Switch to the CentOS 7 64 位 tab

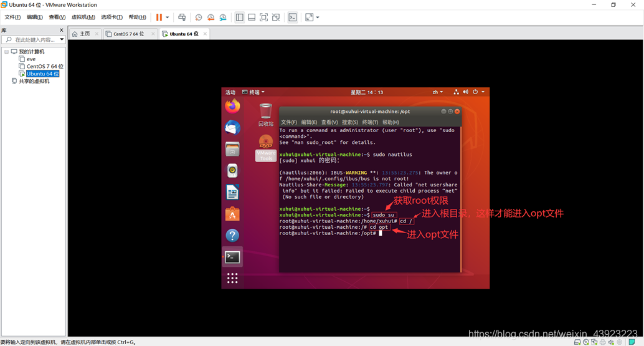pyautogui.click(x=128, y=34)
